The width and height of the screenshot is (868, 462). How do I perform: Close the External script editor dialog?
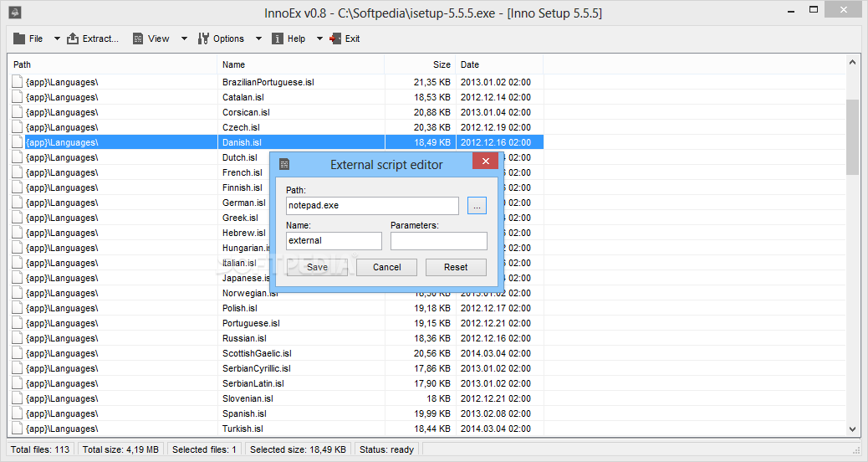tap(486, 162)
